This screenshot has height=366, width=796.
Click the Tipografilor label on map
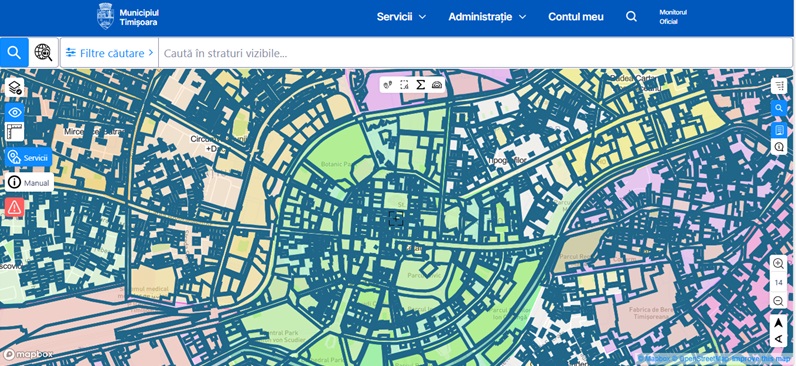pyautogui.click(x=507, y=160)
